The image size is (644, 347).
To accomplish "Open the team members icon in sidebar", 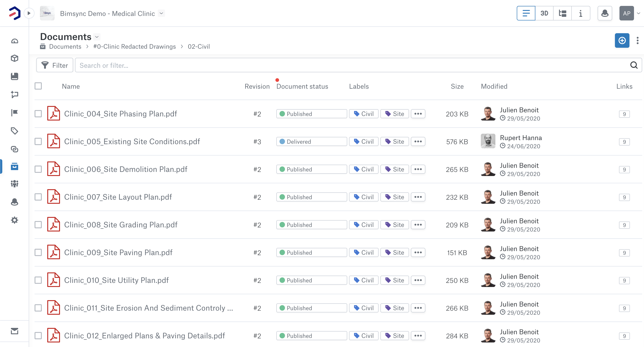I will point(15,184).
